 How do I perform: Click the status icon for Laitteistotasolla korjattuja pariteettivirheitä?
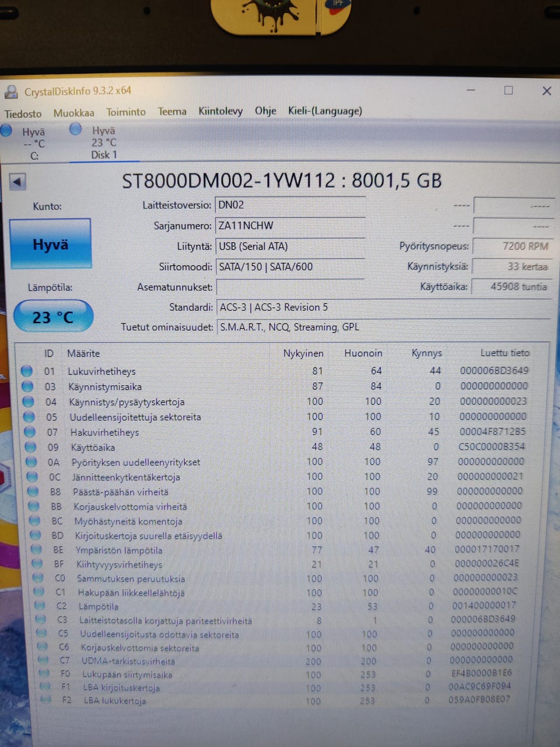pos(41,620)
